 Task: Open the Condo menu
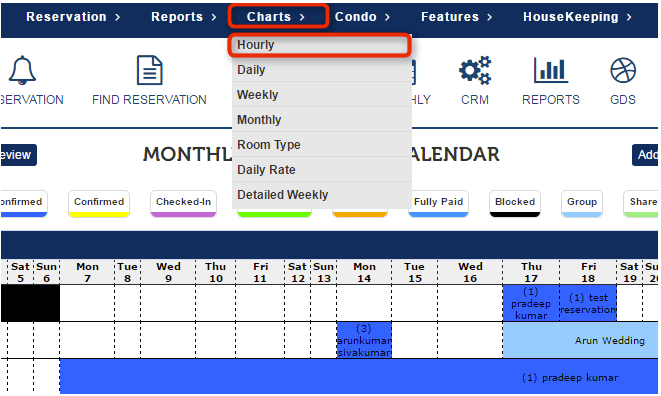[363, 17]
